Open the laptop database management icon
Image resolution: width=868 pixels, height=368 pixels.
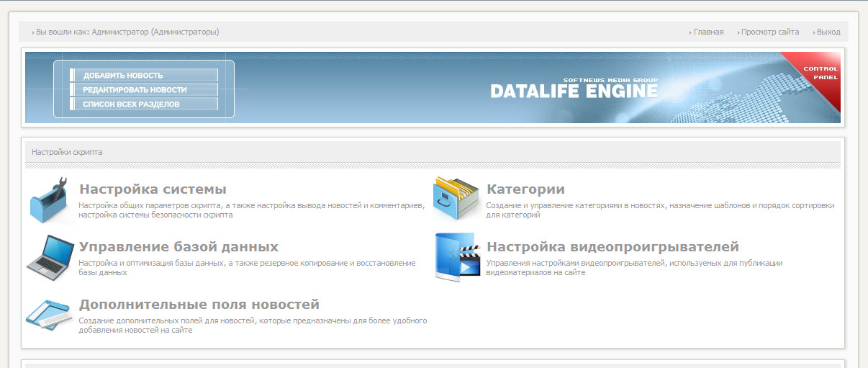(50, 256)
